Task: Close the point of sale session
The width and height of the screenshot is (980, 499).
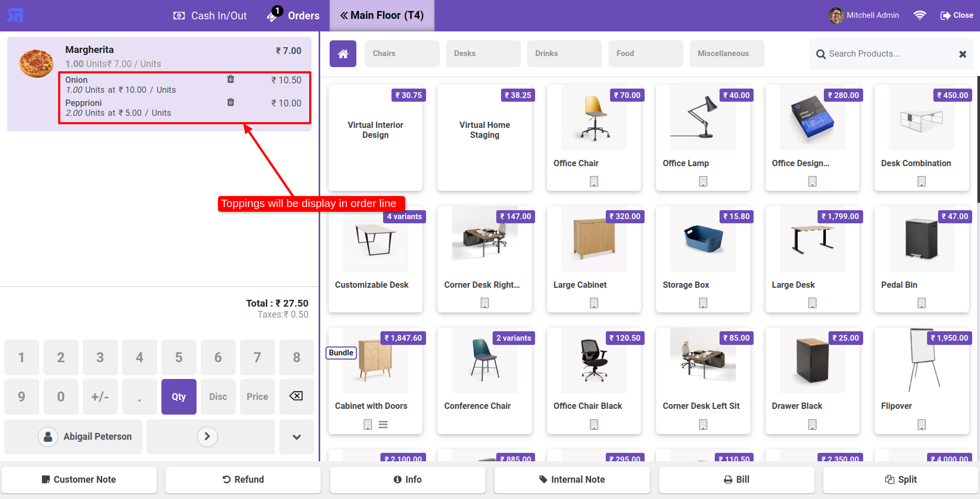Action: (957, 15)
